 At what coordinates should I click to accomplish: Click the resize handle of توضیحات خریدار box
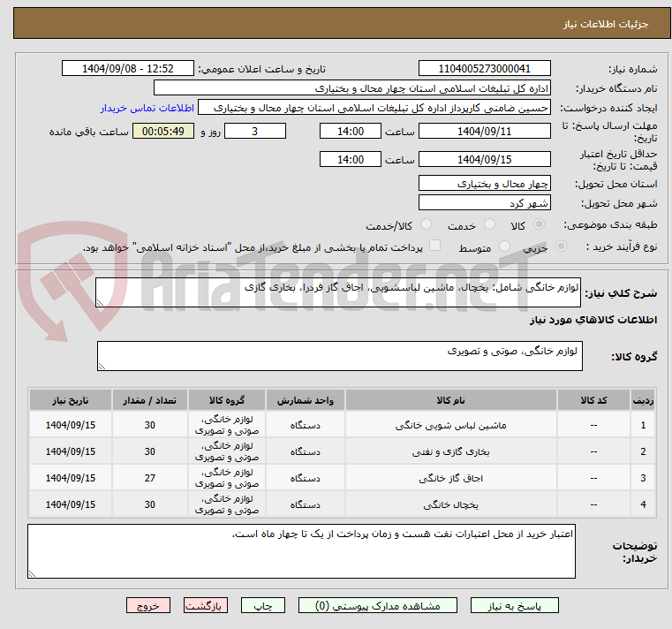(32, 573)
